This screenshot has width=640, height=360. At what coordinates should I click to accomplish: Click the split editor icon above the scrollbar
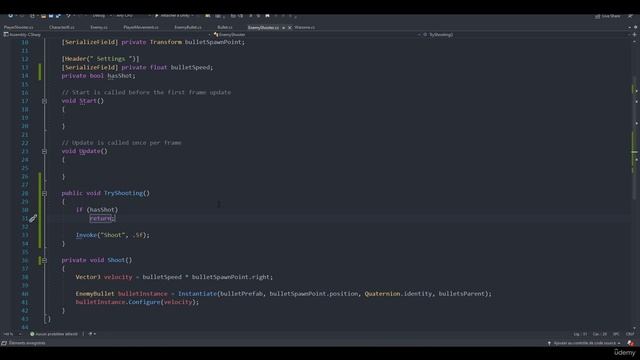[634, 35]
